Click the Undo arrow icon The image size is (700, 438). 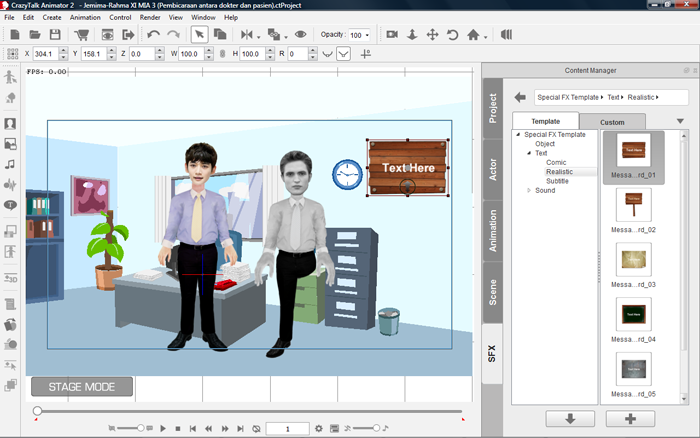coord(153,35)
